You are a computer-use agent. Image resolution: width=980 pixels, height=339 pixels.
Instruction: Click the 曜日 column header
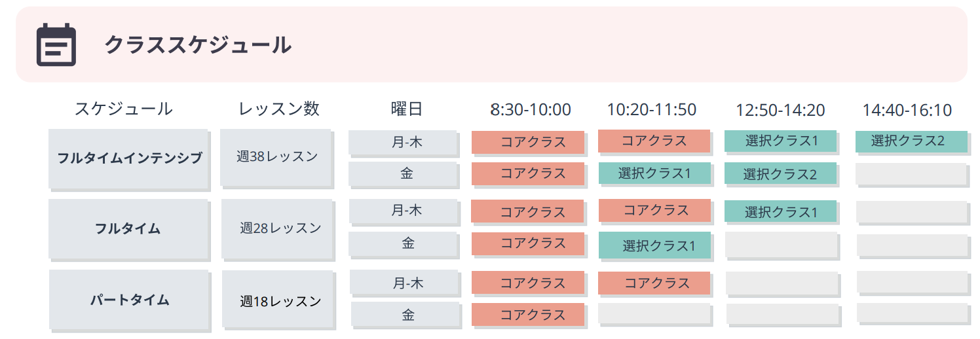coord(407,109)
